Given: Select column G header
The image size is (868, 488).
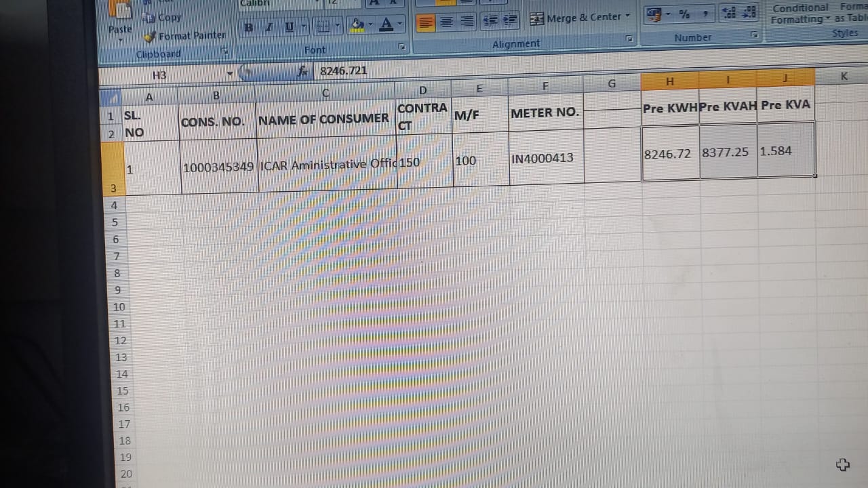Looking at the screenshot, I should point(612,83).
